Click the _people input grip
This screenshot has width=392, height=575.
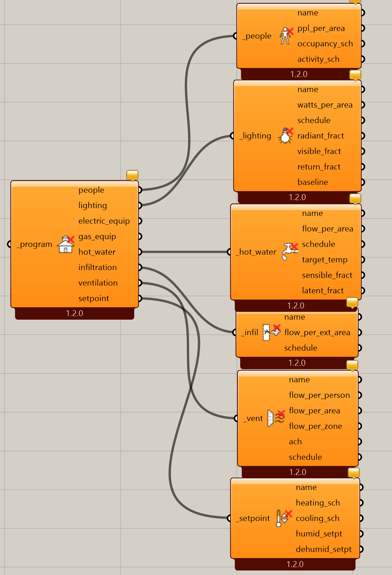tap(236, 36)
